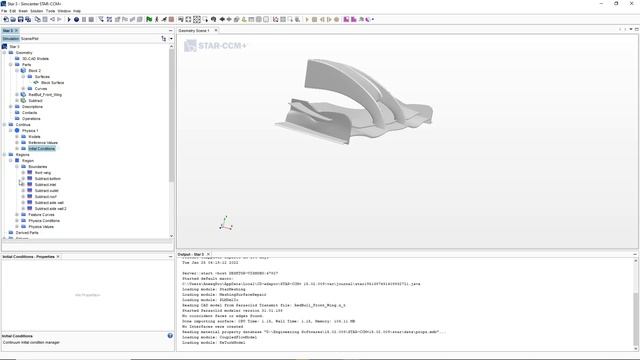Collapse the Parts tree node
The height and width of the screenshot is (360, 640).
(x=11, y=64)
